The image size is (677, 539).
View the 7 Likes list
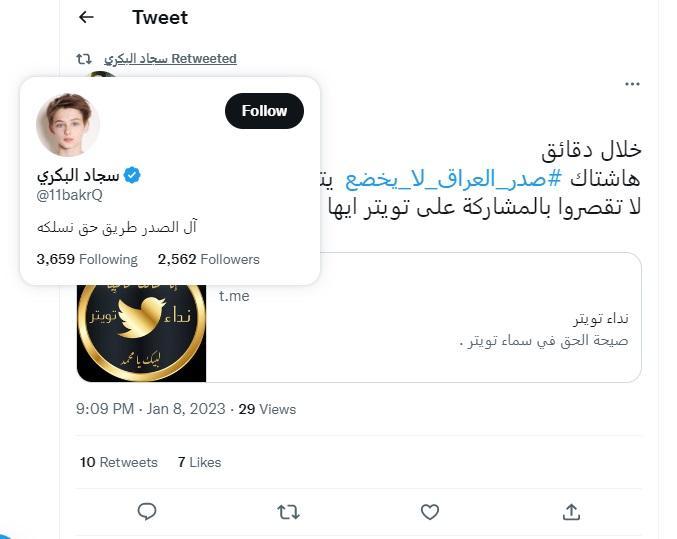pyautogui.click(x=199, y=462)
